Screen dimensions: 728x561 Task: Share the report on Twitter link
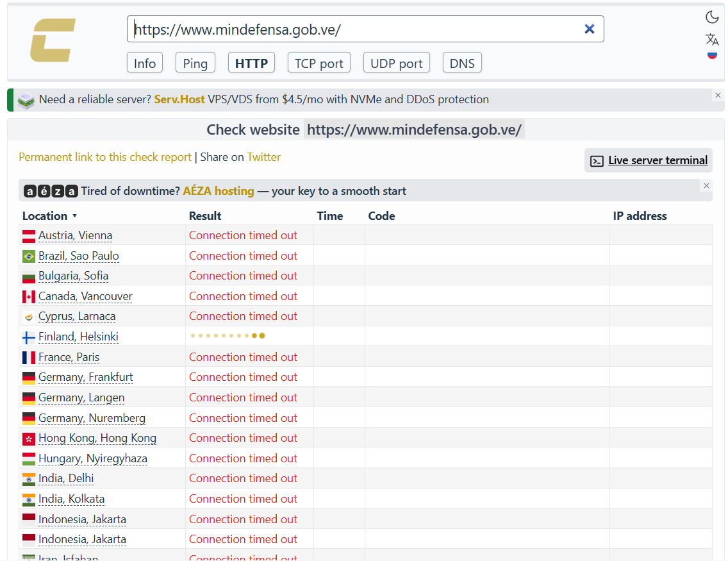[264, 157]
